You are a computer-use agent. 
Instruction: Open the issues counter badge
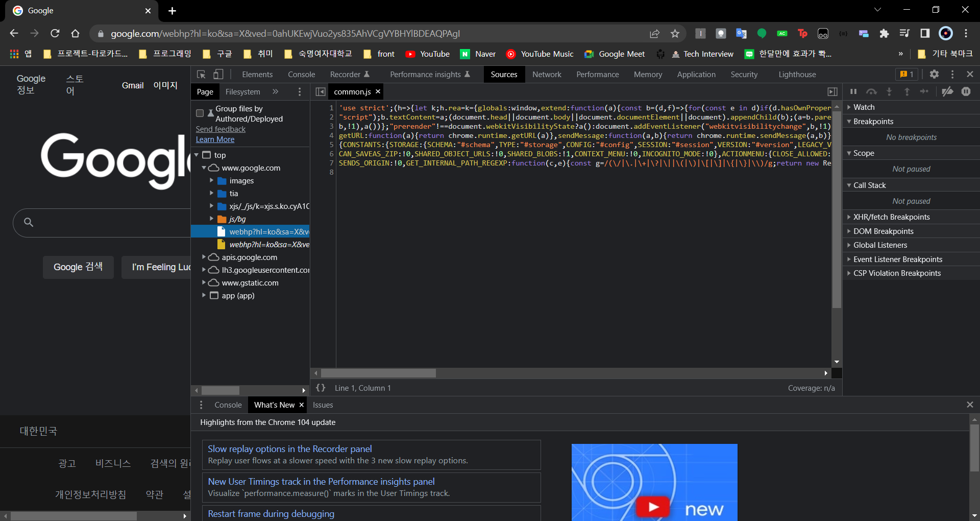pos(906,74)
